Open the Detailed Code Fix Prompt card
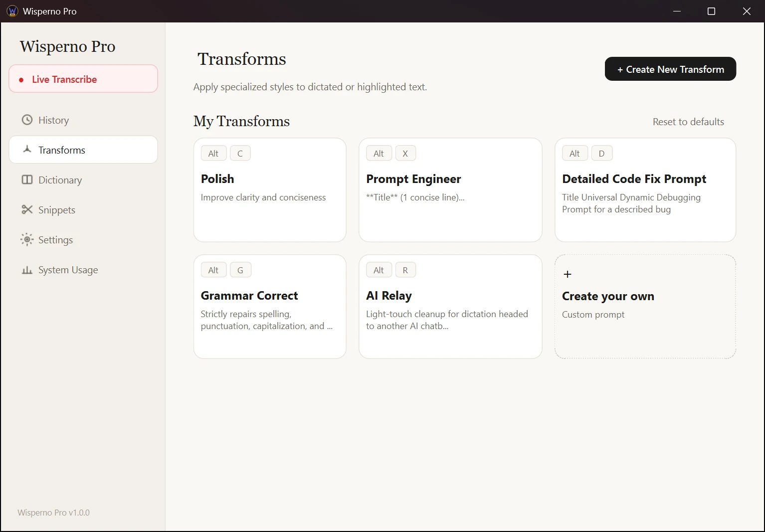The height and width of the screenshot is (532, 765). pos(645,190)
